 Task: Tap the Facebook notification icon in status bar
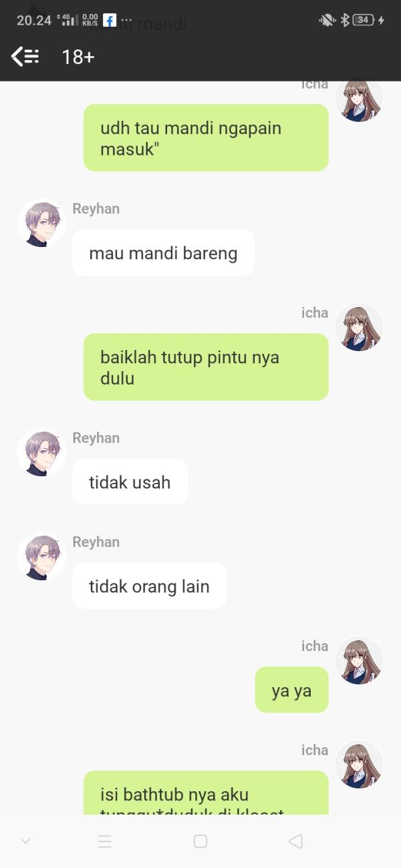[109, 20]
